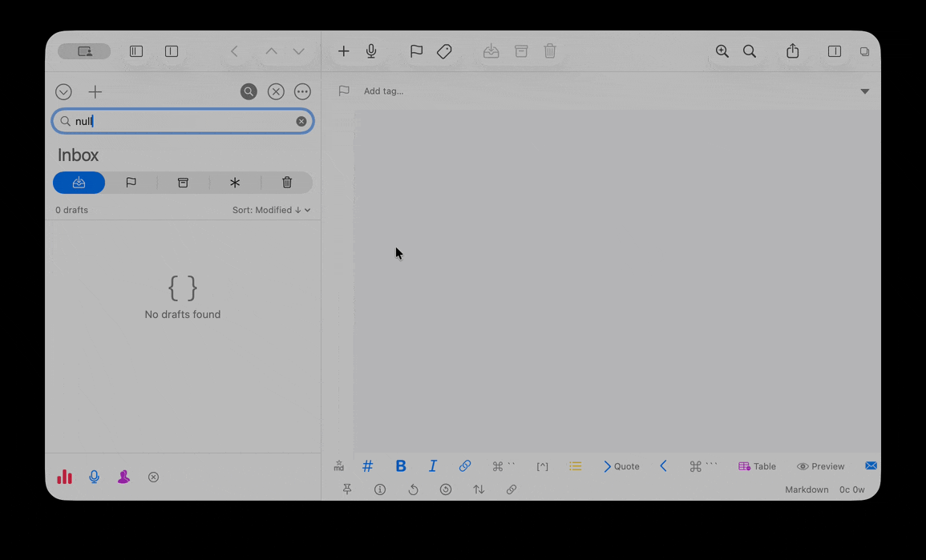Expand the circled chevron menu in draft list
Viewport: 926px width, 560px height.
tap(63, 92)
